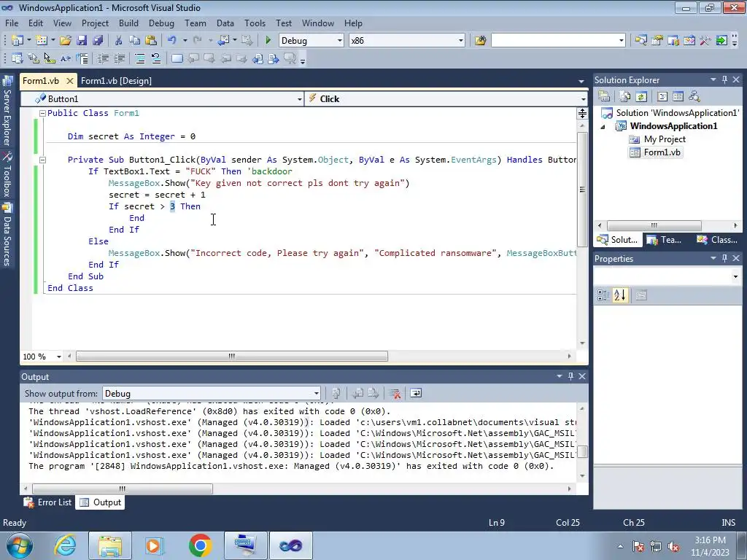Screen dimensions: 747x560
Task: Collapse the Public Class Form1 outline
Action: tap(42, 113)
